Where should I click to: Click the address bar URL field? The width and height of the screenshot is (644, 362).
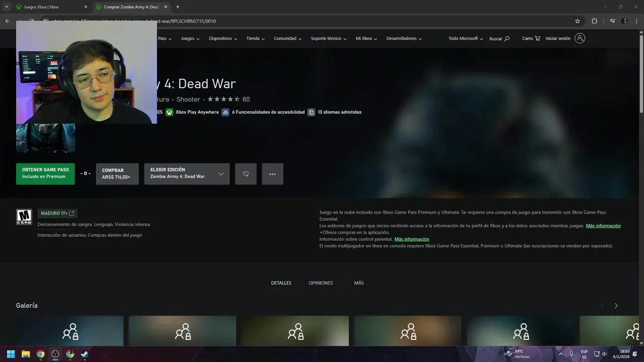(x=312, y=21)
